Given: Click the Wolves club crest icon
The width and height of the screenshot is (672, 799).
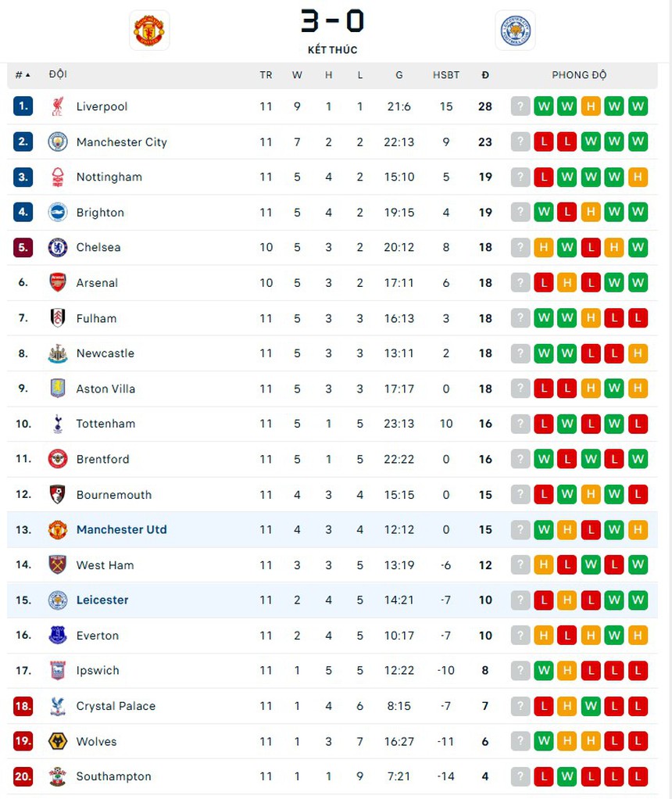Looking at the screenshot, I should pyautogui.click(x=58, y=741).
